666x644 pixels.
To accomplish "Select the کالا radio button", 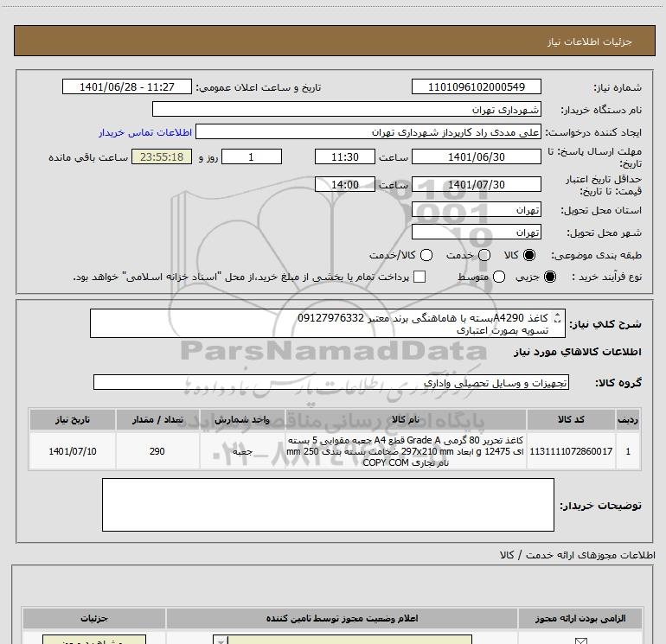I will point(529,255).
